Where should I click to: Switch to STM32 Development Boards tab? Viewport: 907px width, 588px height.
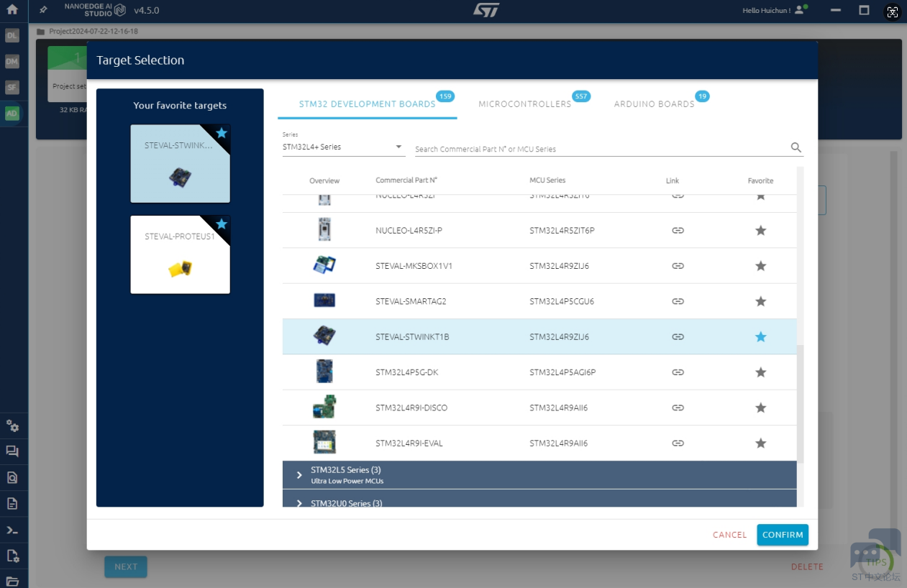pos(368,104)
